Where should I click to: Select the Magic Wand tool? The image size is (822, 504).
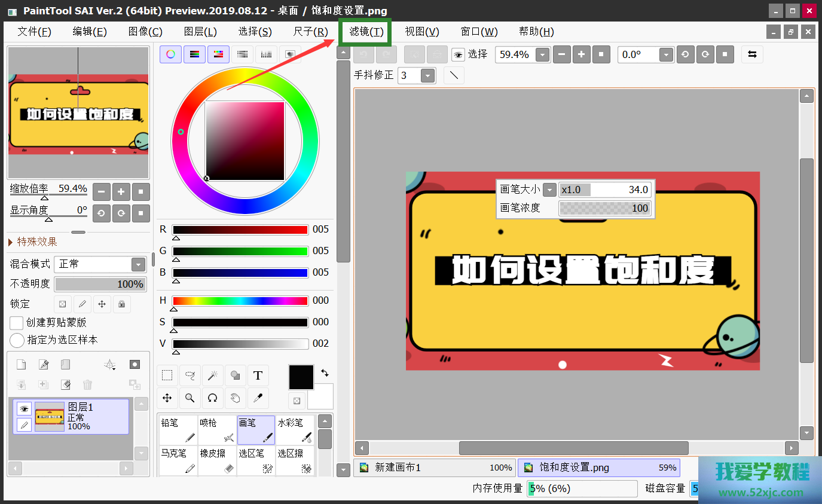[x=212, y=375]
